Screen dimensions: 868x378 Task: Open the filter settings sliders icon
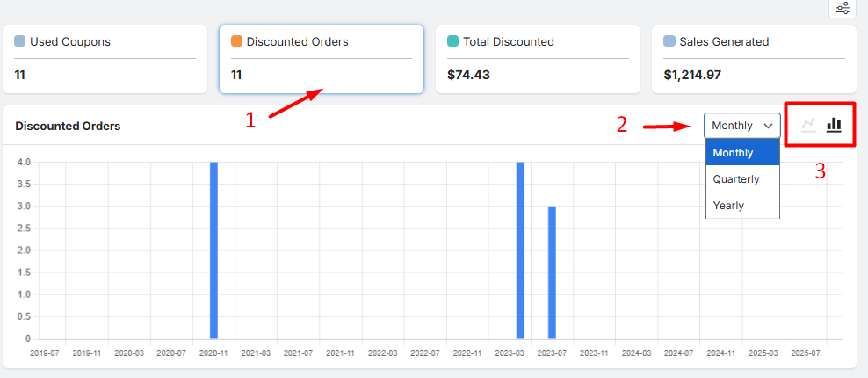[x=843, y=8]
